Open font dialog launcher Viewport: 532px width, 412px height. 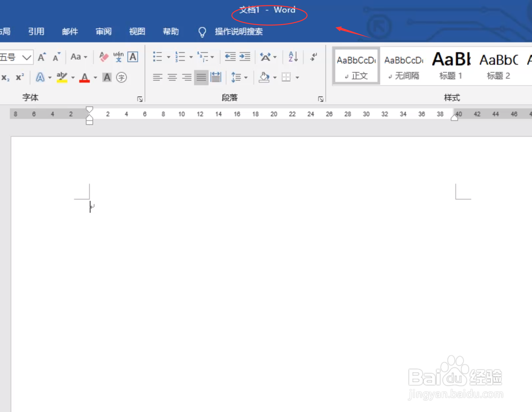click(x=140, y=99)
